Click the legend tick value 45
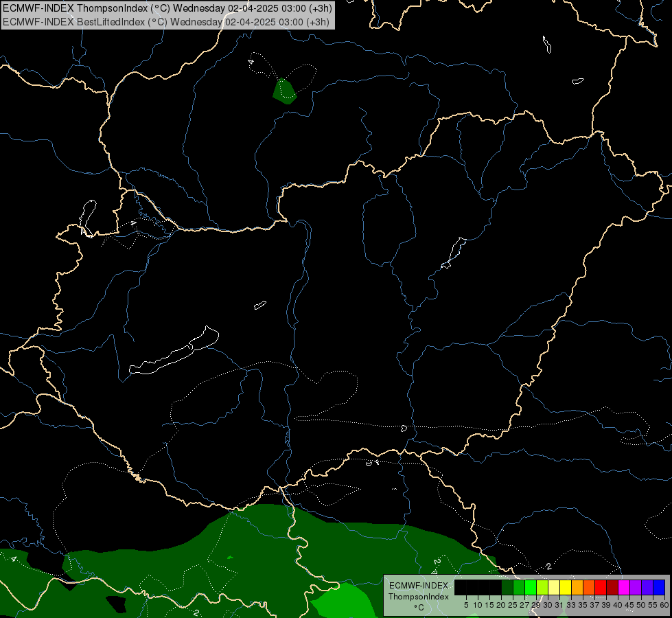The image size is (672, 618). tap(629, 605)
